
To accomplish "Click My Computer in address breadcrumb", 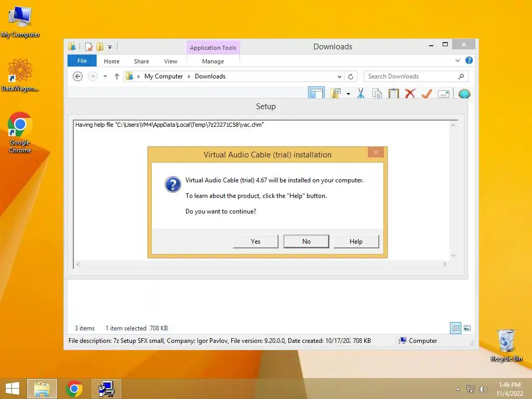I will (x=164, y=76).
